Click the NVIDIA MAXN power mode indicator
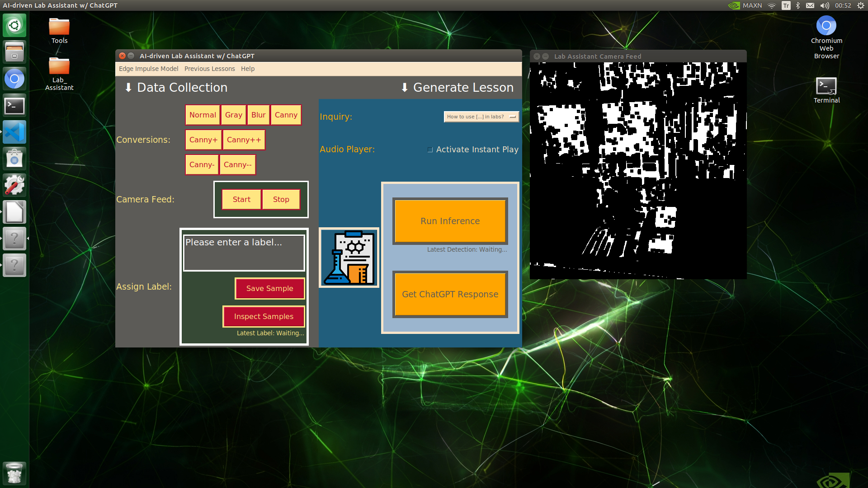 745,5
